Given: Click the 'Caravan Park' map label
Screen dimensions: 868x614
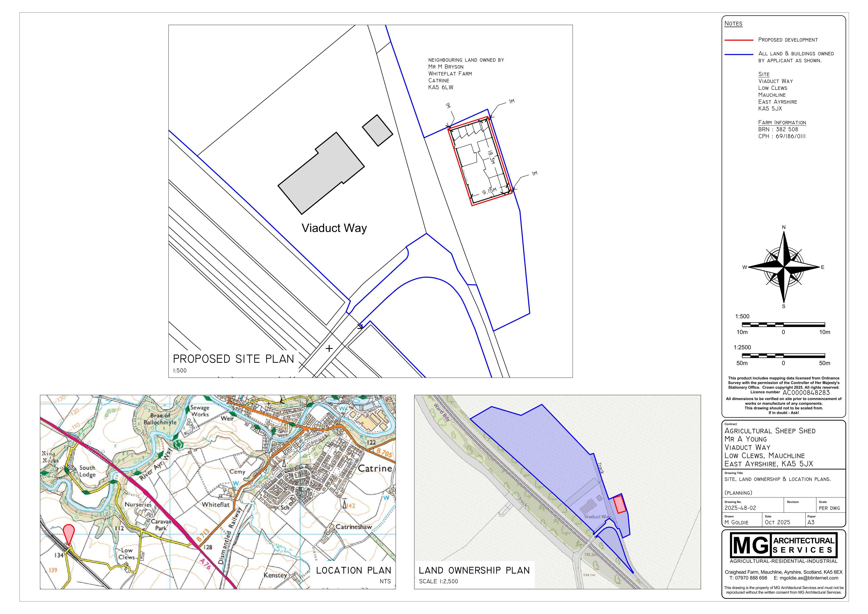Looking at the screenshot, I should (x=161, y=525).
